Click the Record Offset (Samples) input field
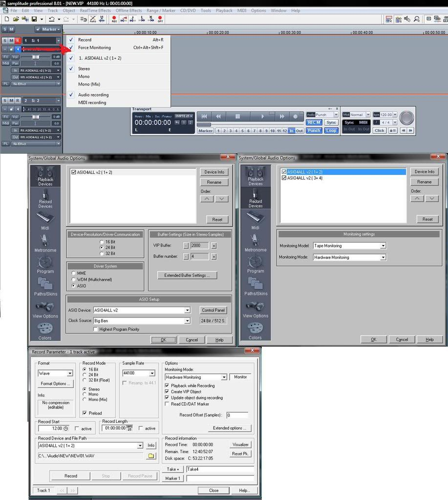Screen dimensions: 448x500 [x=237, y=415]
